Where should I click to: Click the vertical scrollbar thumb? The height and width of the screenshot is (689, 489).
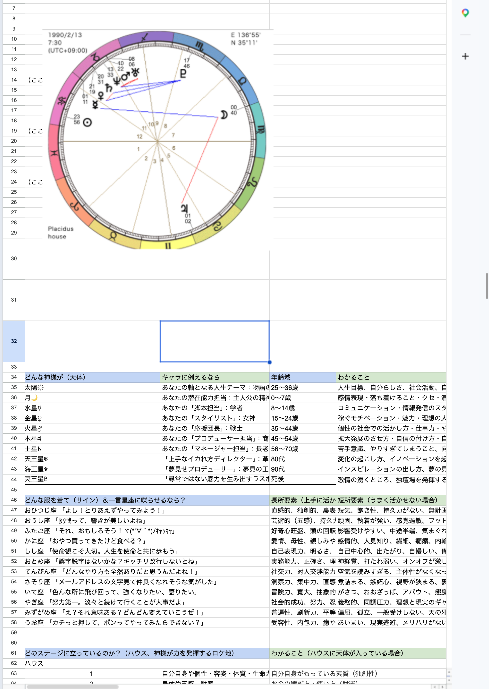pyautogui.click(x=486, y=286)
